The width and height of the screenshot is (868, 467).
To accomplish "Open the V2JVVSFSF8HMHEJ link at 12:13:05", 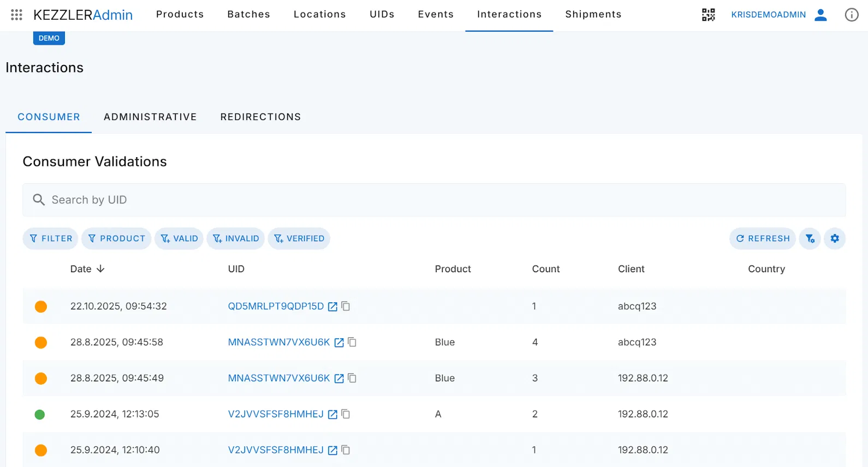I will [276, 414].
